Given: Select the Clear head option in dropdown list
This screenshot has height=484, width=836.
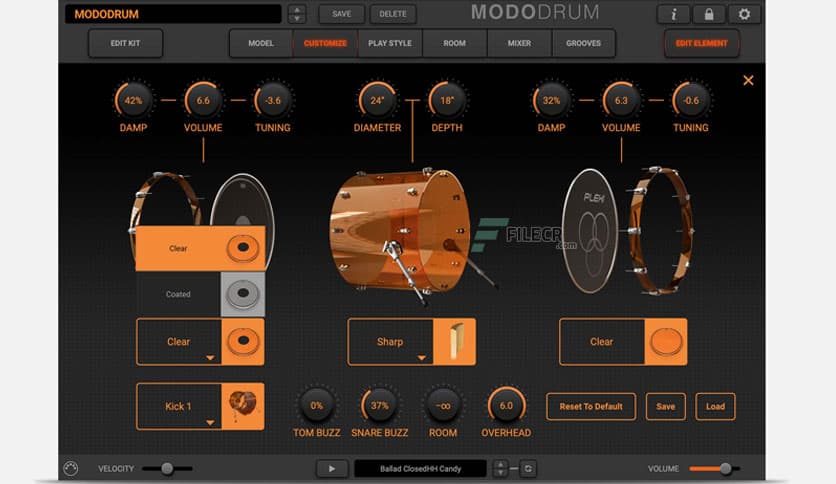Looking at the screenshot, I should tap(200, 248).
